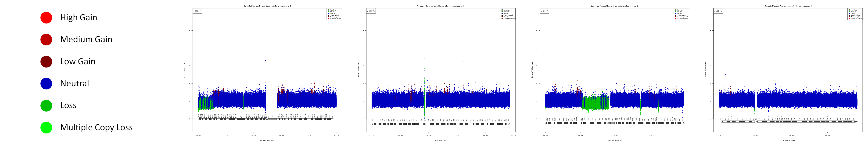Click the chromosome 2 ideogram band bar
868x145 pixels.
tap(441, 124)
